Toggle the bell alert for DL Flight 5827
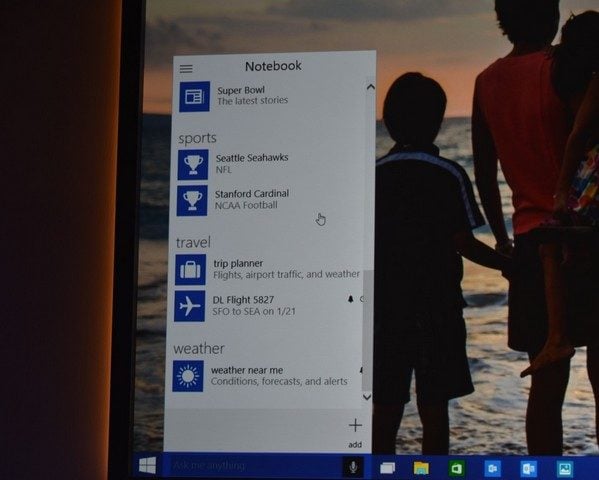This screenshot has height=480, width=599. [x=350, y=299]
